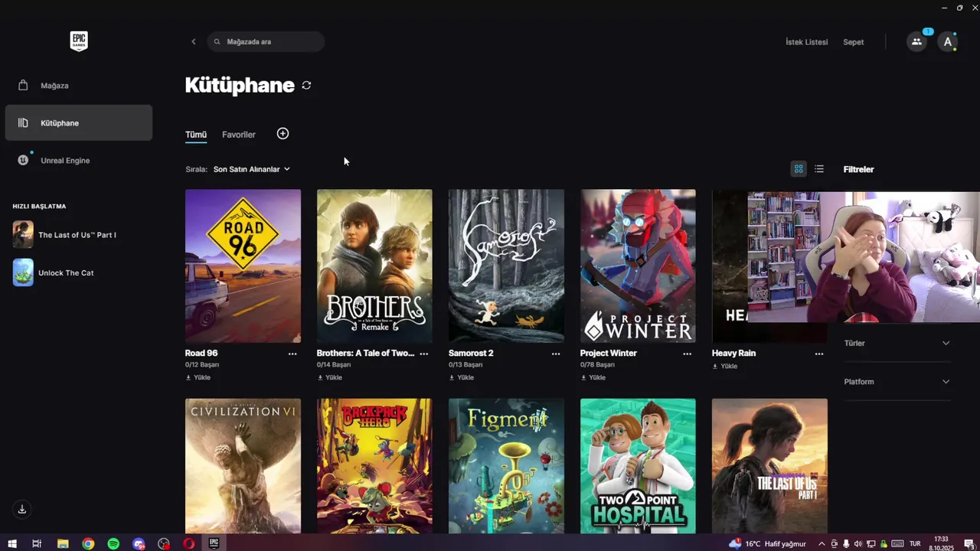Open the friends icon
This screenshot has width=980, height=551.
tap(916, 42)
